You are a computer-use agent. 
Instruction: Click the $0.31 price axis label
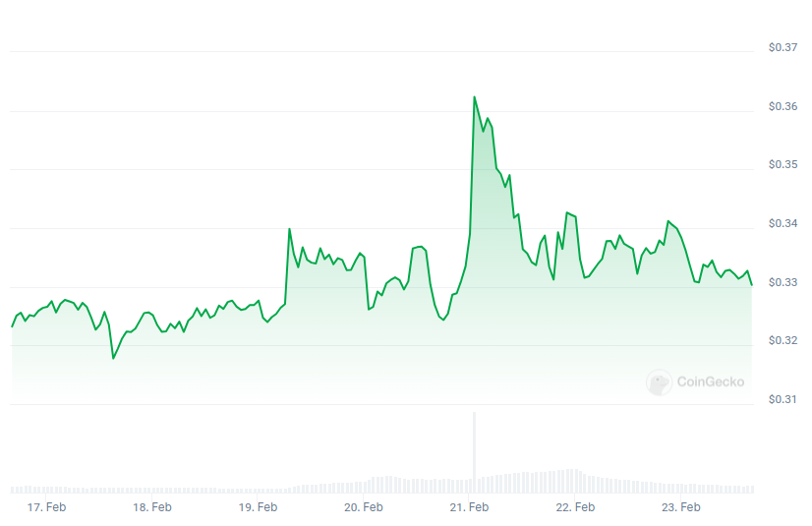[x=783, y=400]
